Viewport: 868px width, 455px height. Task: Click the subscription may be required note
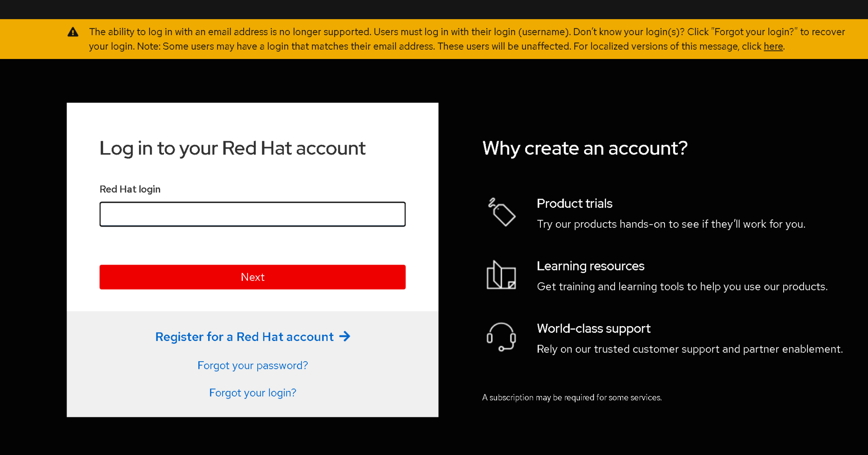[x=572, y=398]
